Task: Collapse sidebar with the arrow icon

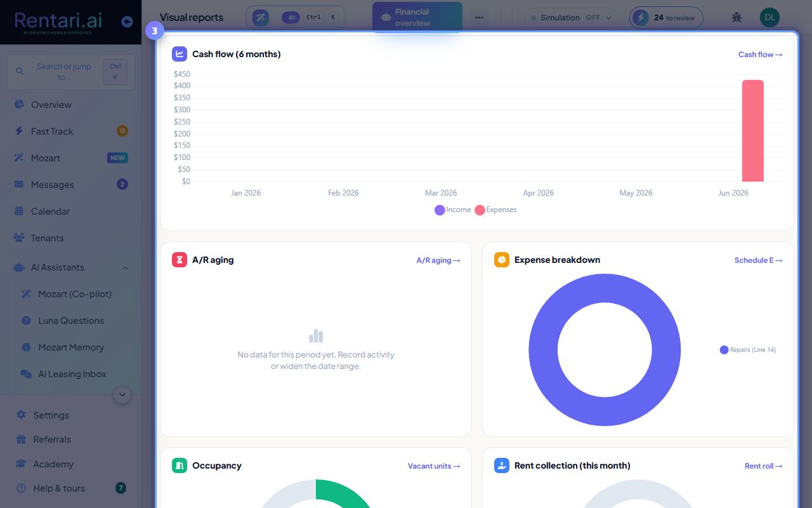Action: pyautogui.click(x=127, y=22)
